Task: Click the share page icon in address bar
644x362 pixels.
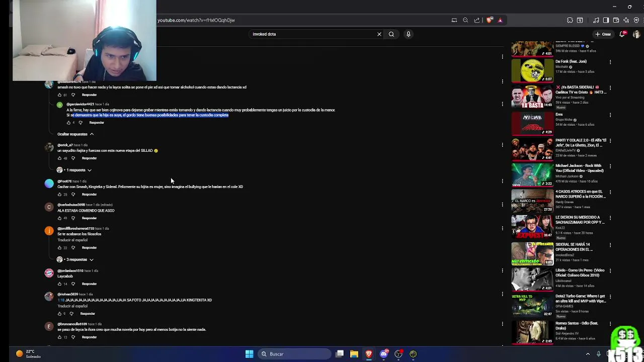Action: coord(477,20)
